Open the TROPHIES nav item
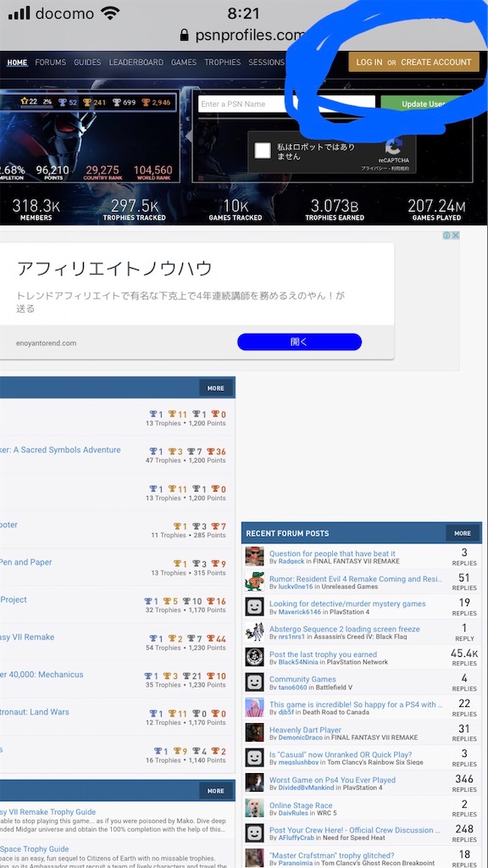This screenshot has height=868, width=488. [223, 63]
